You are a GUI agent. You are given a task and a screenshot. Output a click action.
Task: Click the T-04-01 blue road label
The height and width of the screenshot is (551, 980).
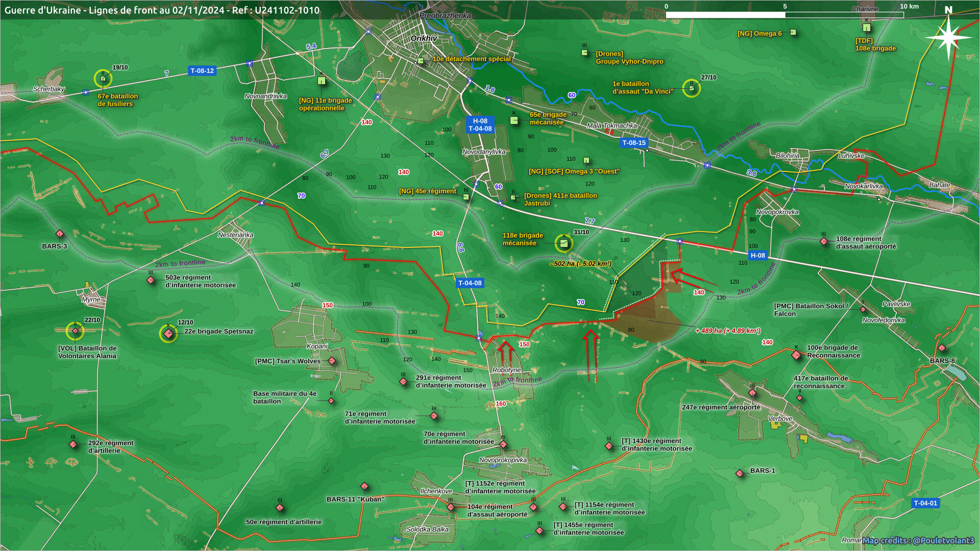[x=925, y=503]
